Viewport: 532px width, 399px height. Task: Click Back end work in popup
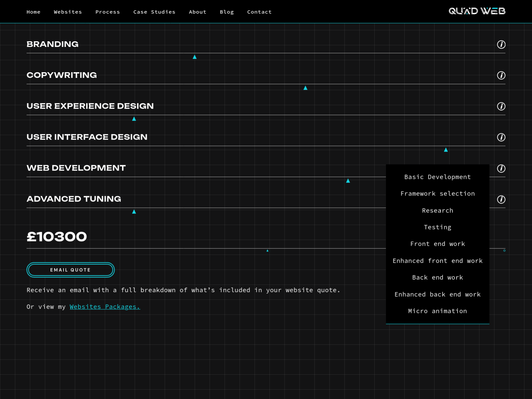(438, 278)
